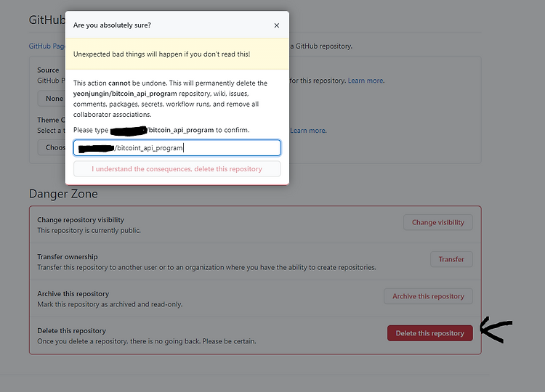Expand the None source dropdown
The image size is (545, 392).
pos(52,99)
